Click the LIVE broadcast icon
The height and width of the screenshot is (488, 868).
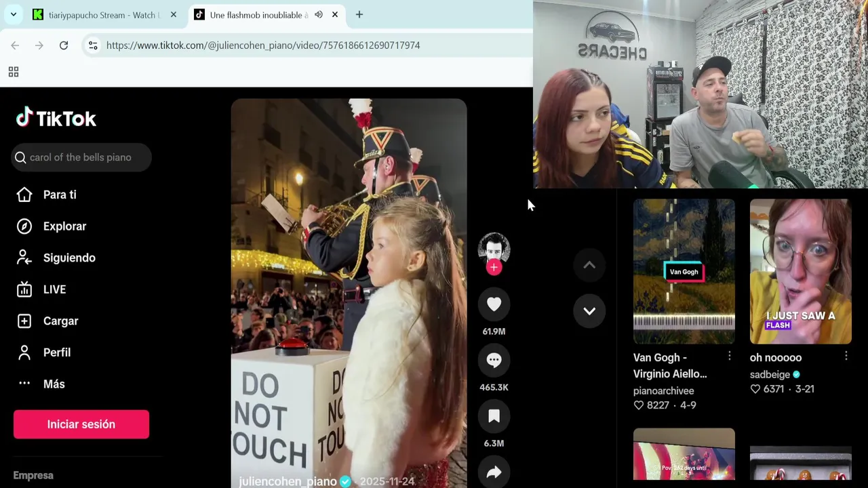[x=24, y=289]
